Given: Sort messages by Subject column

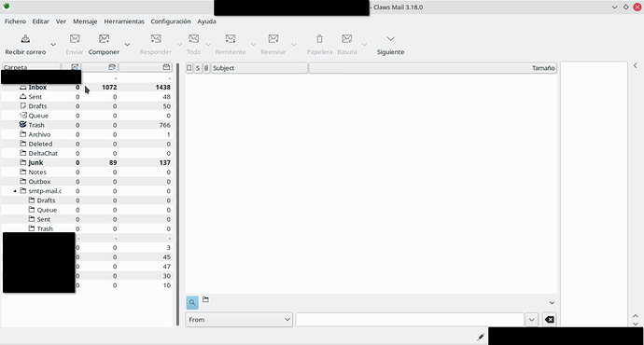Looking at the screenshot, I should coord(259,68).
